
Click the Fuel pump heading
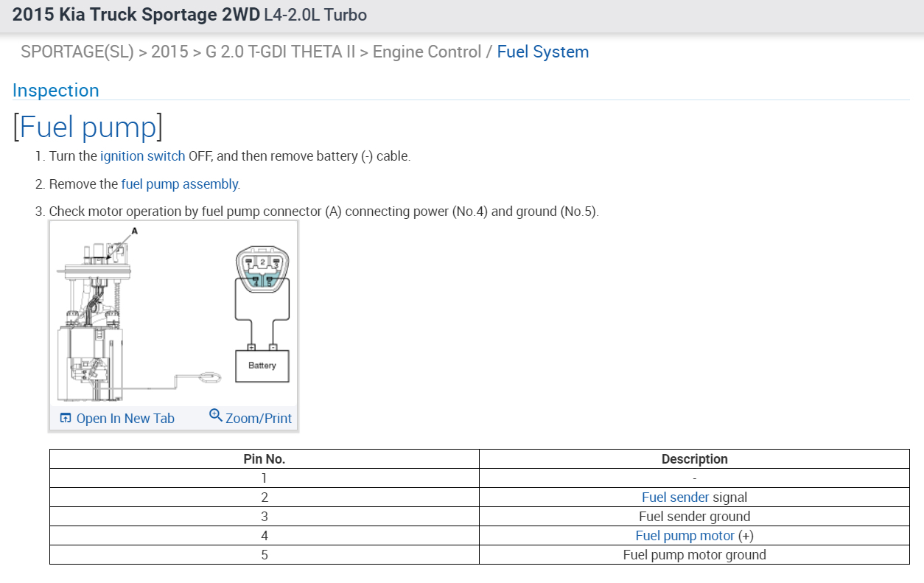pos(88,128)
